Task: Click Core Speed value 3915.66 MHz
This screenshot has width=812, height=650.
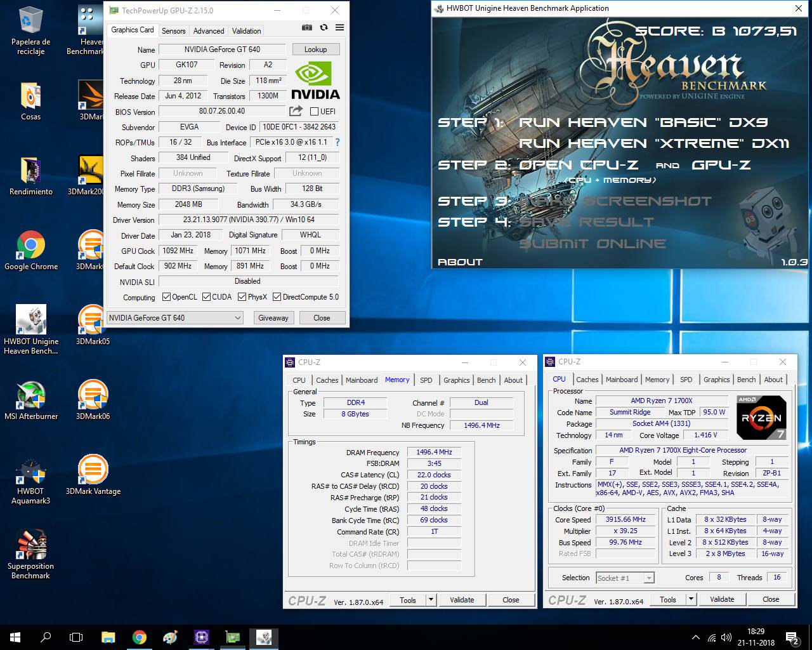Action: tap(625, 519)
